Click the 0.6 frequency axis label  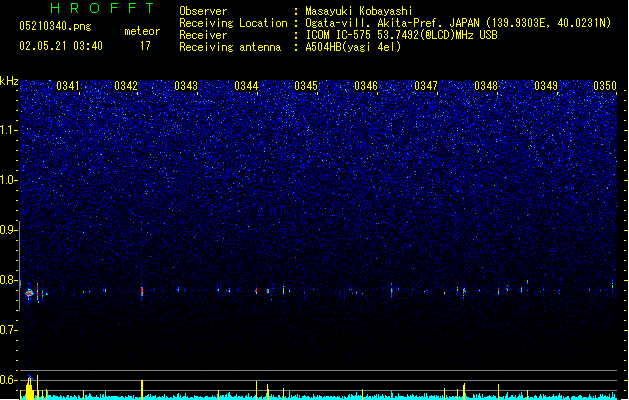pos(8,380)
